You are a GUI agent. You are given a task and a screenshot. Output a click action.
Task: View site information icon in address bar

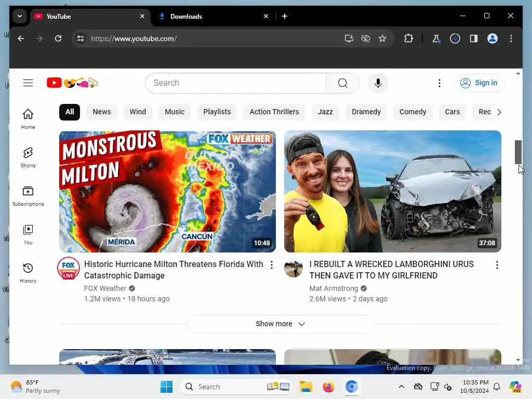pyautogui.click(x=81, y=38)
